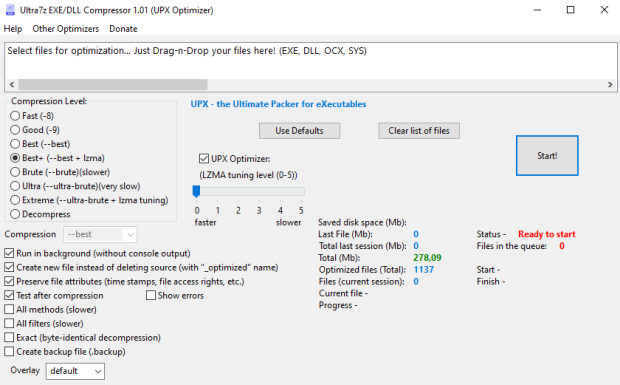
Task: Click the scroll right arrow of file list
Action: click(610, 85)
